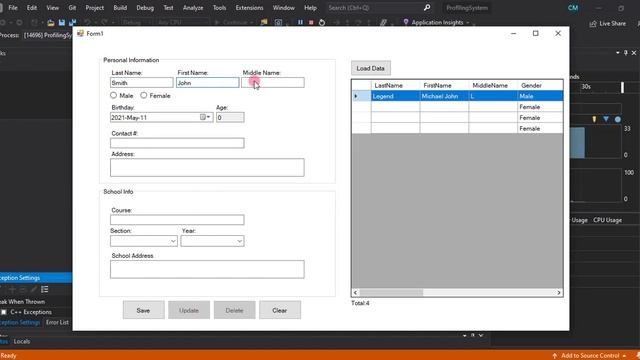Image resolution: width=640 pixels, height=360 pixels.
Task: Switch to the Error List tab
Action: coord(57,322)
